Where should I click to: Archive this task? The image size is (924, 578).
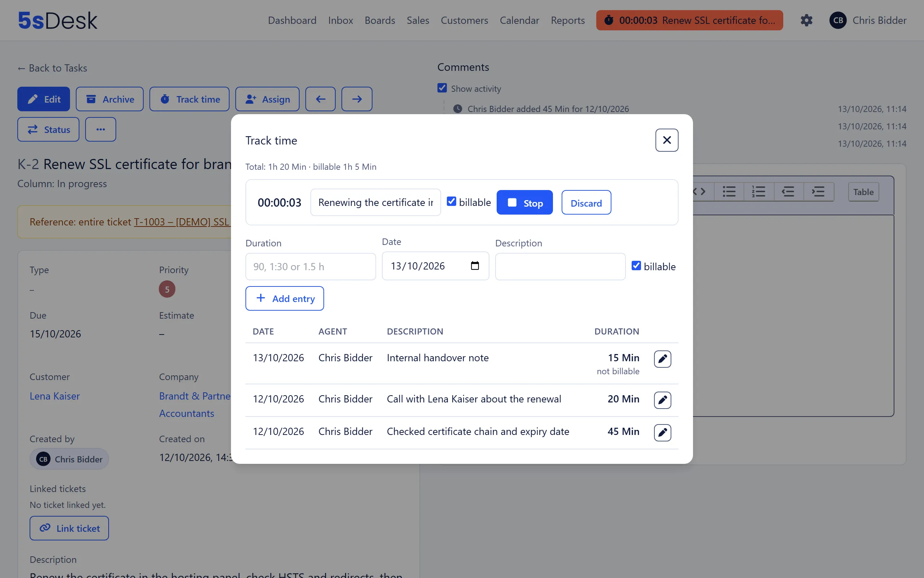(110, 99)
